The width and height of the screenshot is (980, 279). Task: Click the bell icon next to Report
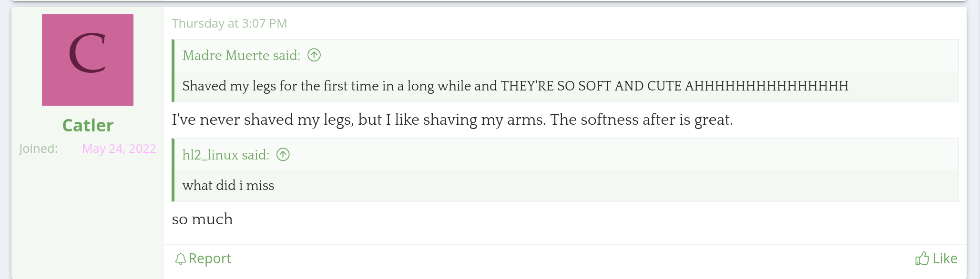click(x=180, y=259)
